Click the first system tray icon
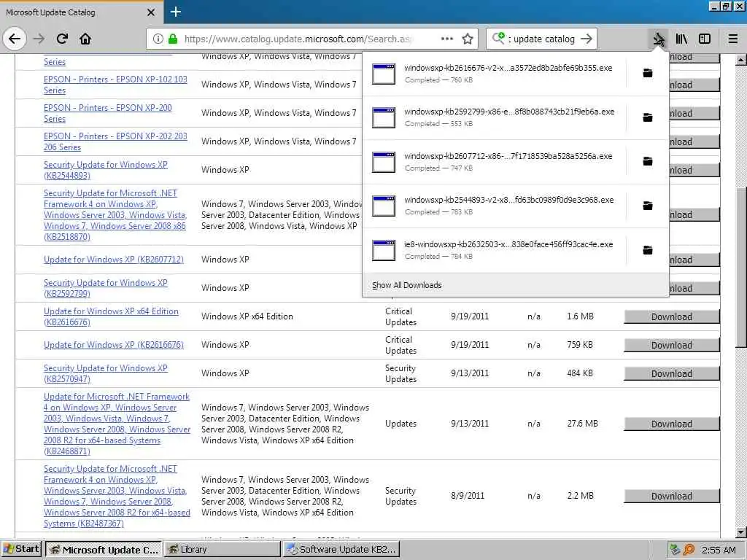747x560 pixels. [x=675, y=550]
